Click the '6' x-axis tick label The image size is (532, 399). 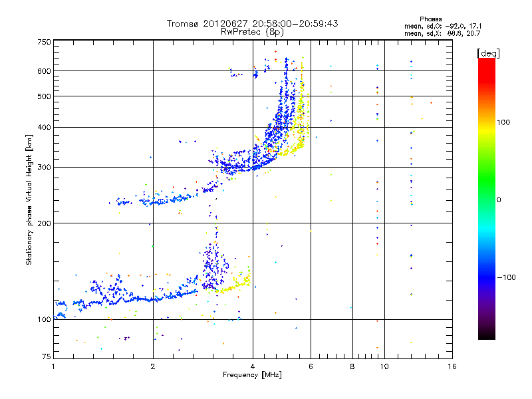(311, 366)
